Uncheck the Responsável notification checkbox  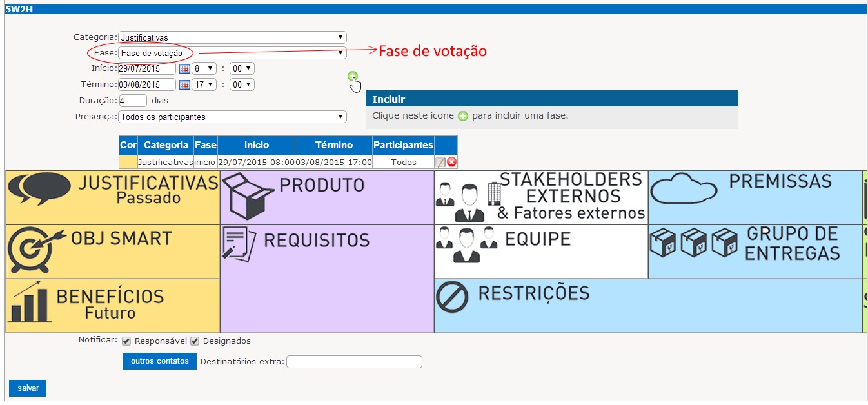126,341
